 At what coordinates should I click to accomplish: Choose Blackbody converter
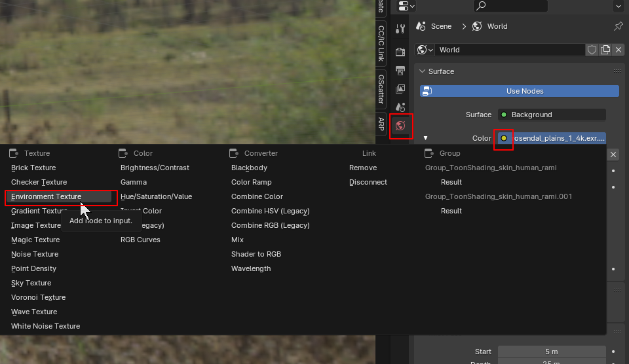[249, 168]
